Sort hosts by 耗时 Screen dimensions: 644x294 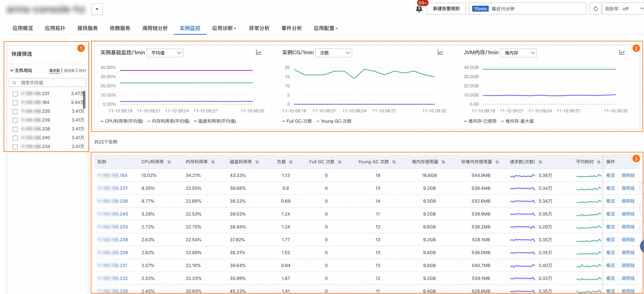82,71
